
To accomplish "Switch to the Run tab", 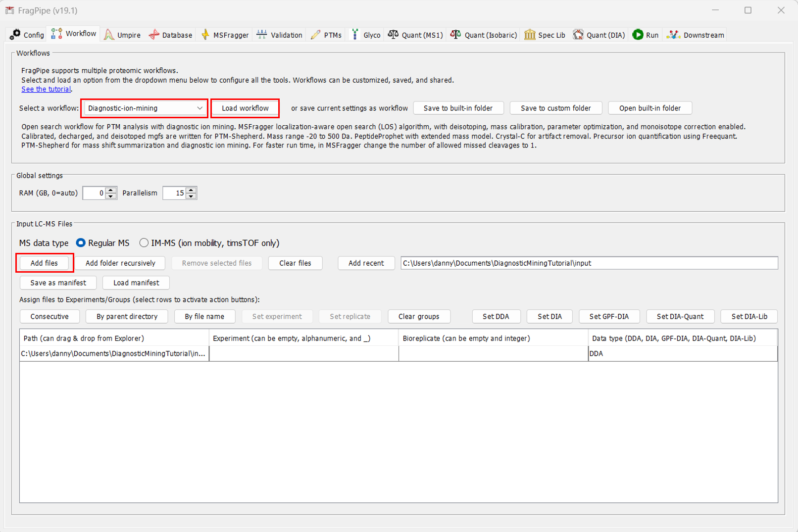I will coord(646,35).
